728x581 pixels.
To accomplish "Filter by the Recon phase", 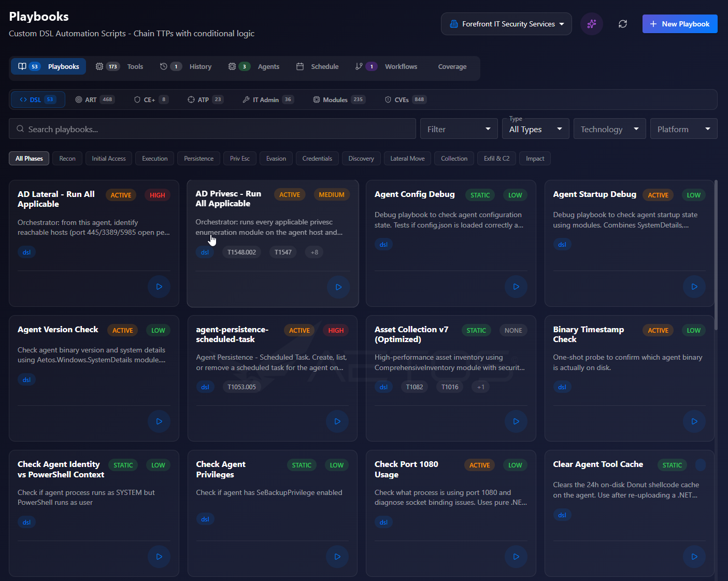I will click(x=67, y=159).
